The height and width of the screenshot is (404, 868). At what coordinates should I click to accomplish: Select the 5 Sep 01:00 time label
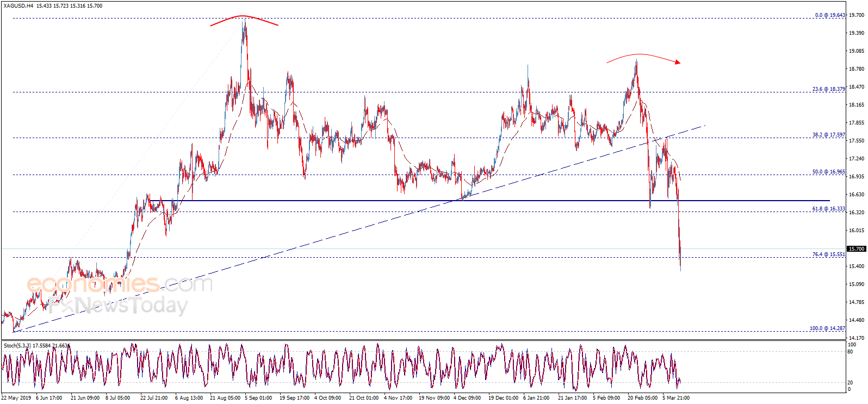point(258,398)
